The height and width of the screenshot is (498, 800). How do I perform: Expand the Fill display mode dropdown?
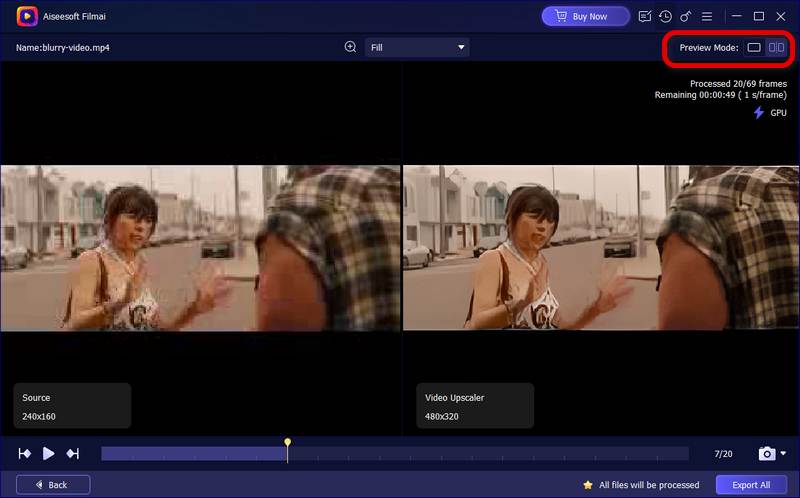(417, 47)
